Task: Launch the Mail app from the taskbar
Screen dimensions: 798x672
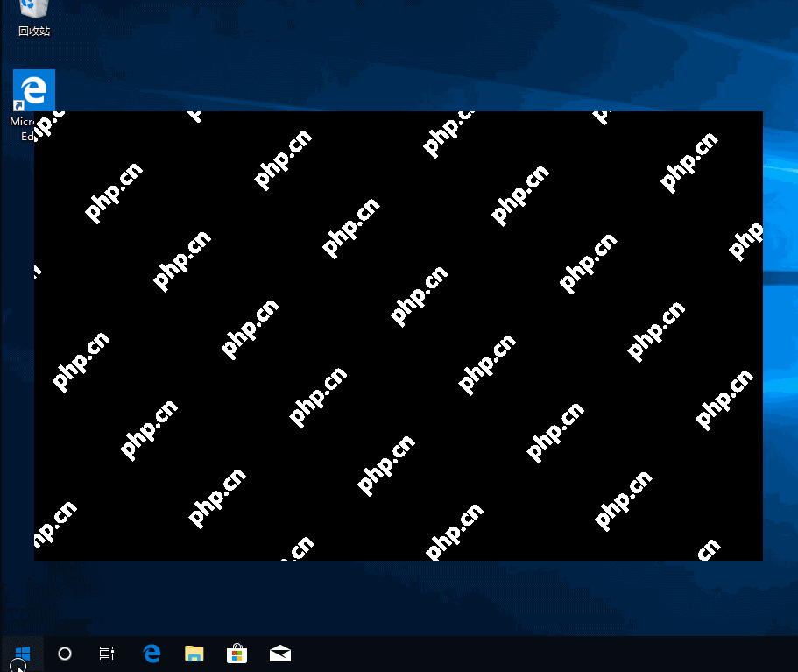Action: [x=279, y=654]
